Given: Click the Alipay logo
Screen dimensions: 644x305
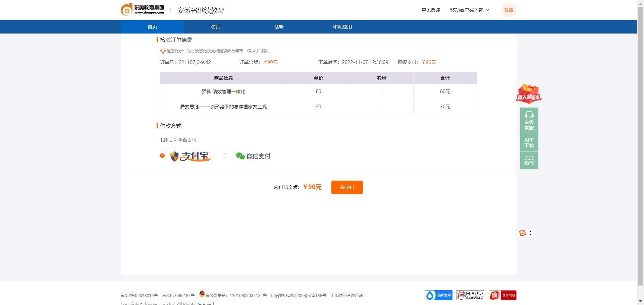Looking at the screenshot, I should [x=191, y=156].
